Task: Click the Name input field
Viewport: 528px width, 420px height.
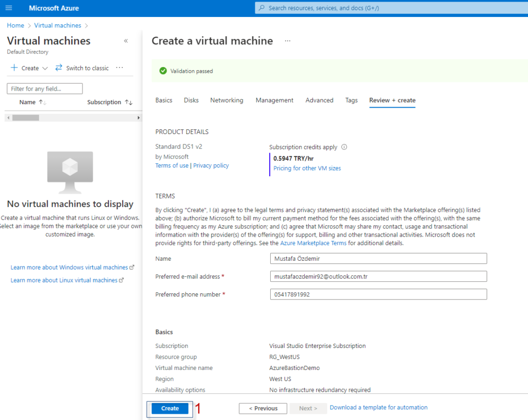Action: [378, 259]
